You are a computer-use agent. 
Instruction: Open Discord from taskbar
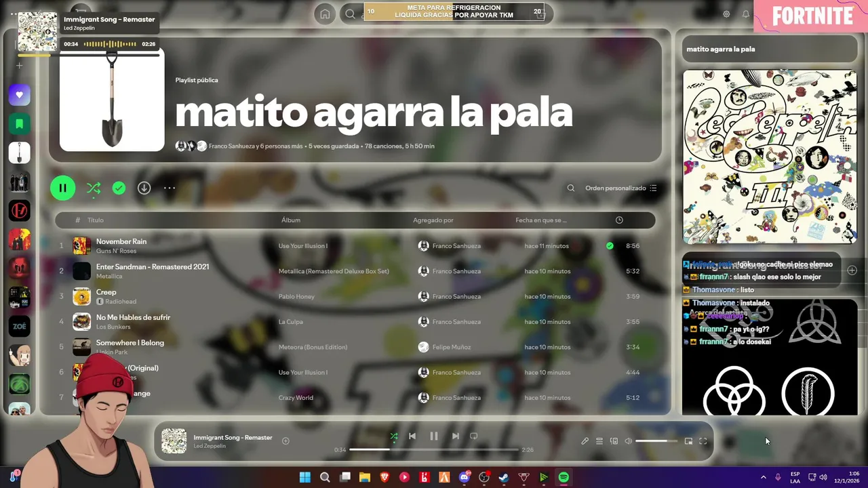465,477
